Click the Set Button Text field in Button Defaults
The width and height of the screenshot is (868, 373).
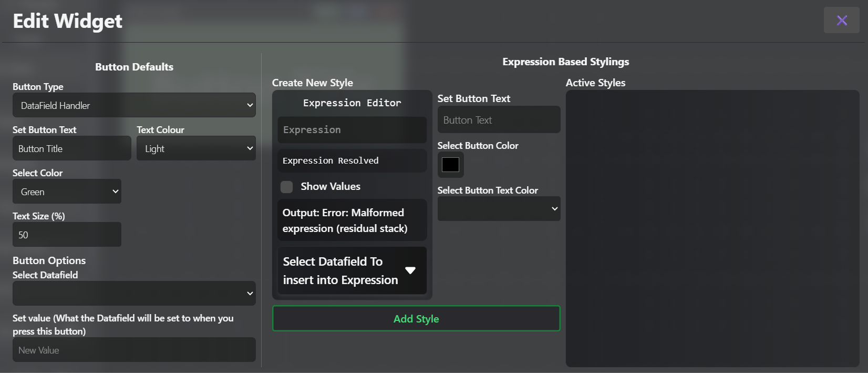71,149
